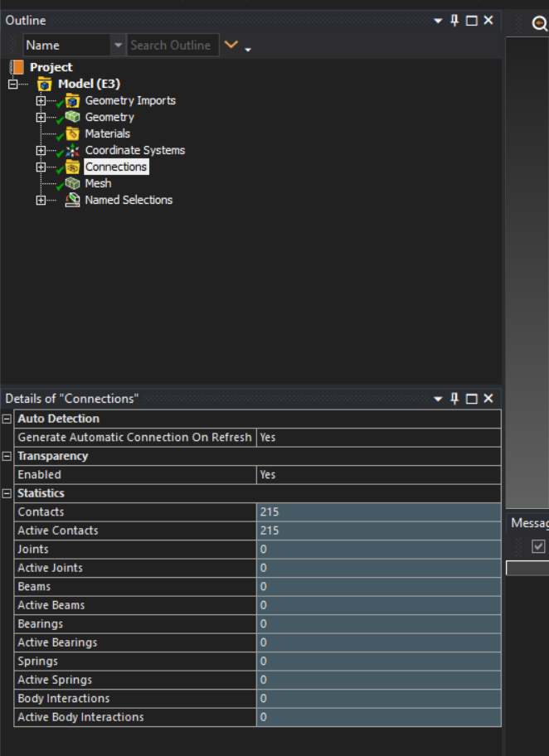Open the Details panel options arrow
The width and height of the screenshot is (549, 756).
click(x=438, y=399)
